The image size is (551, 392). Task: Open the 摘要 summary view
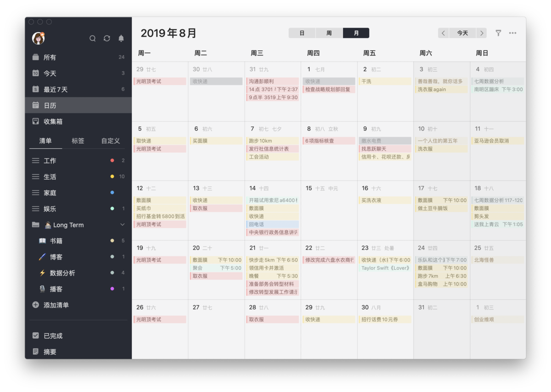(79, 352)
